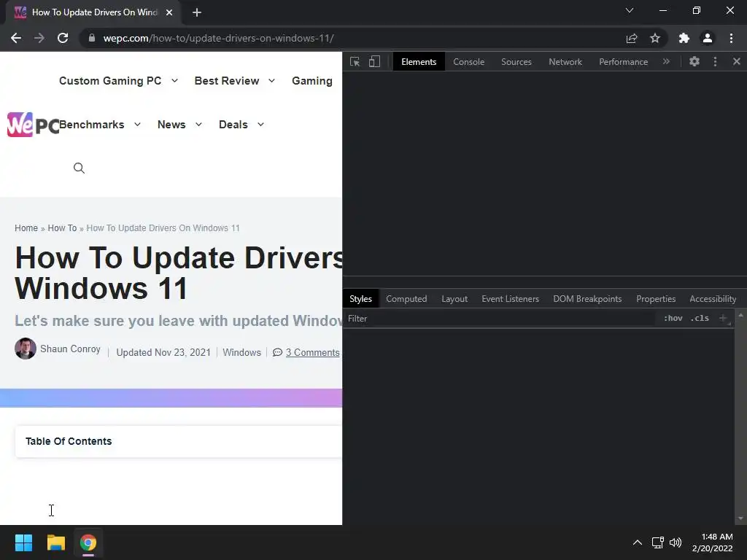The width and height of the screenshot is (747, 560).
Task: Click the Table Of Contents box
Action: (x=179, y=441)
